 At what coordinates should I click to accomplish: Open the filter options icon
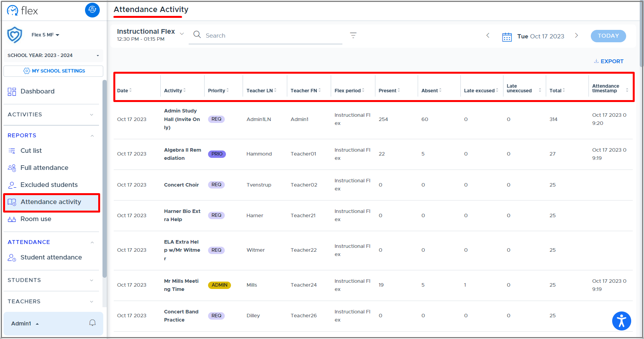[x=353, y=35]
